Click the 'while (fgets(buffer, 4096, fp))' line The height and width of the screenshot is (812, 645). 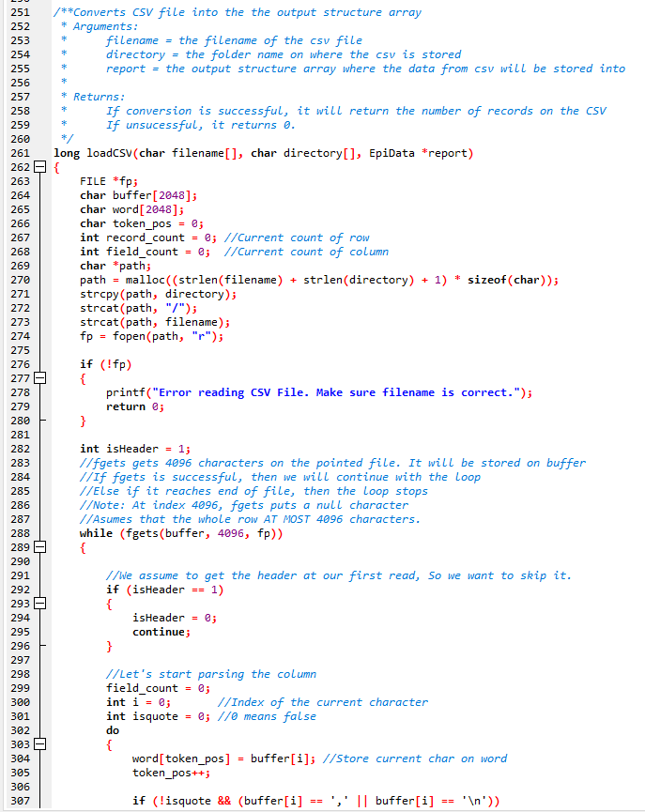(181, 533)
